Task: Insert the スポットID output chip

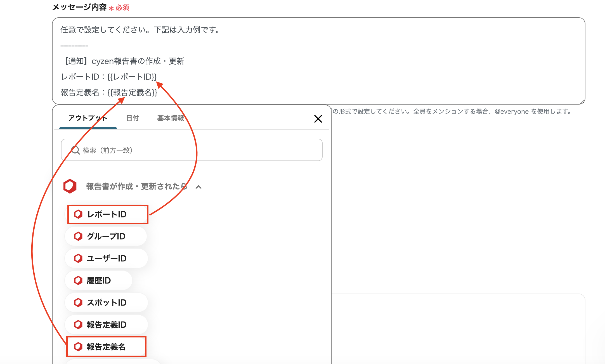Action: pos(107,302)
